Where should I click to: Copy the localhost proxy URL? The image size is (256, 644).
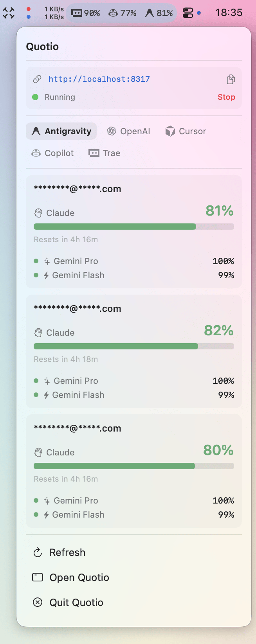pos(231,79)
